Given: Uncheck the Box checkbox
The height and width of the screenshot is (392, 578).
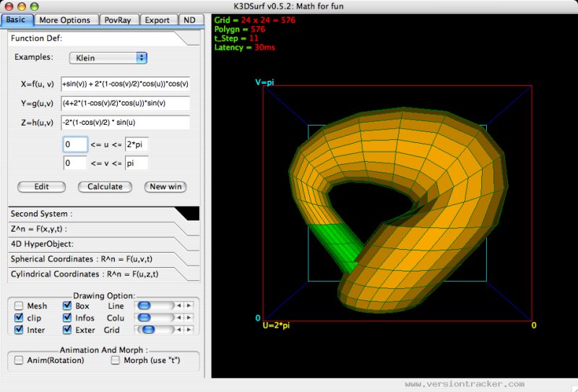Looking at the screenshot, I should 67,306.
